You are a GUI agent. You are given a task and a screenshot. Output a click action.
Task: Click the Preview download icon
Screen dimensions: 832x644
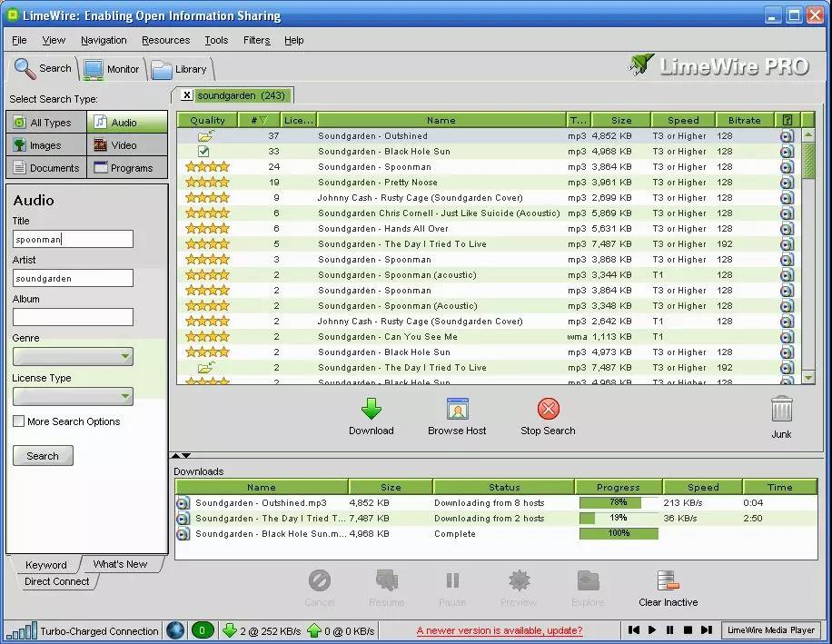[519, 580]
